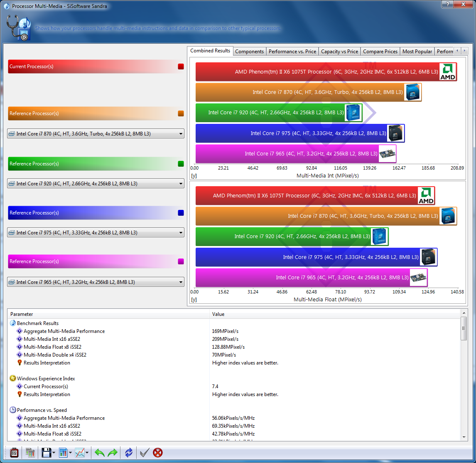Click the blue reference processor color square
Image resolution: width=476 pixels, height=463 pixels.
[181, 213]
